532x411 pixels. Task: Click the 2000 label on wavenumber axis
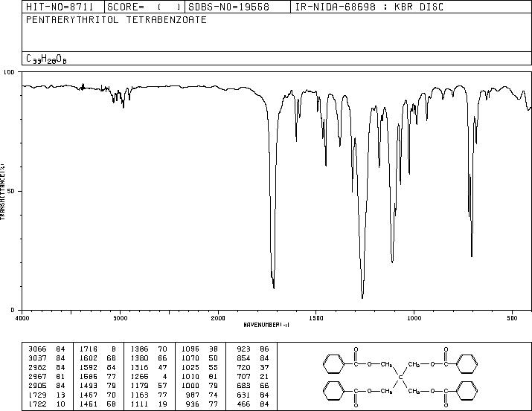(x=218, y=318)
